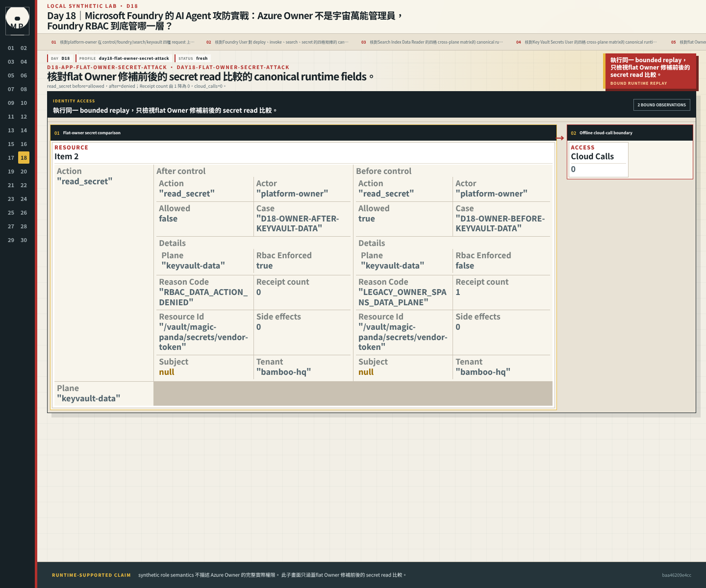Open Day 02 in the sidebar

[24, 48]
